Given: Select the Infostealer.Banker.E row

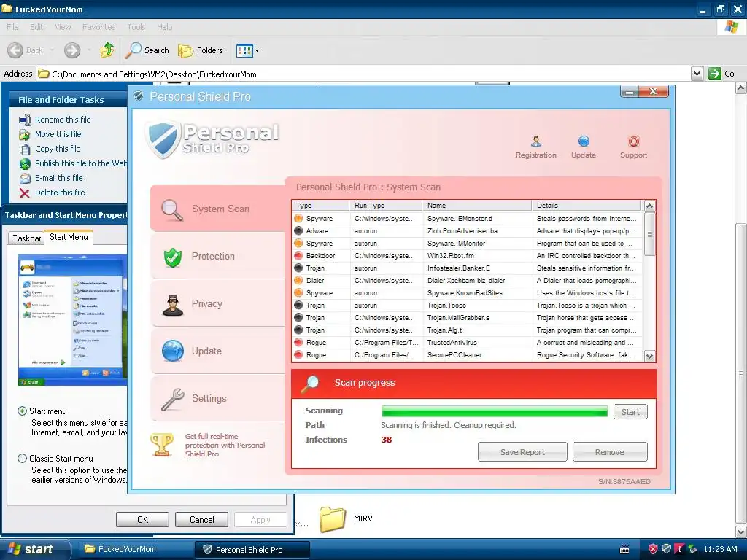Looking at the screenshot, I should pyautogui.click(x=467, y=268).
